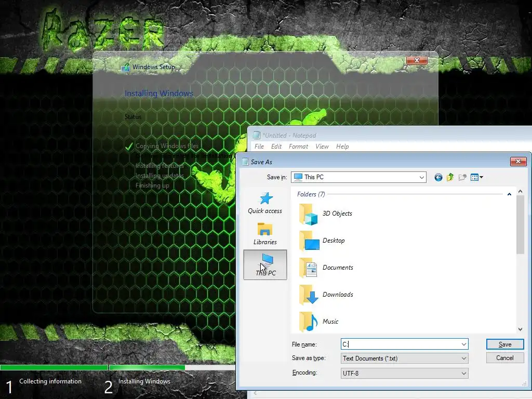Select Libraries in the places bar
This screenshot has width=532, height=399.
point(265,234)
